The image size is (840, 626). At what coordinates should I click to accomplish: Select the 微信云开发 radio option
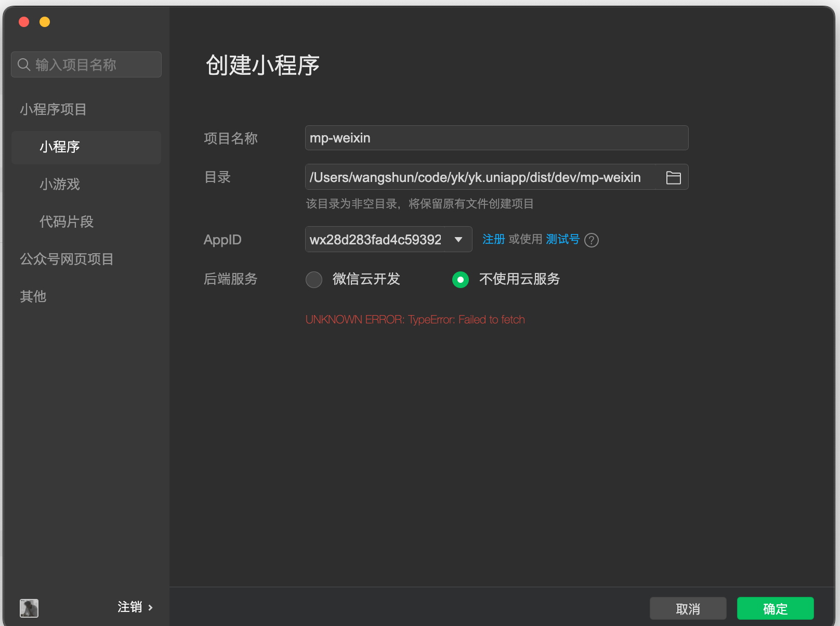(x=314, y=280)
